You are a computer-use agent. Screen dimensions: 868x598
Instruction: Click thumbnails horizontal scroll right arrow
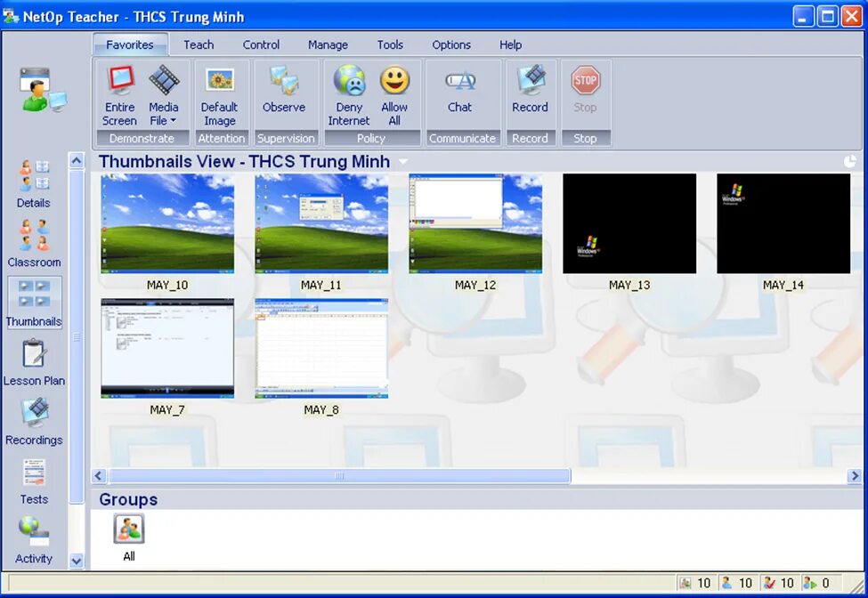[855, 476]
